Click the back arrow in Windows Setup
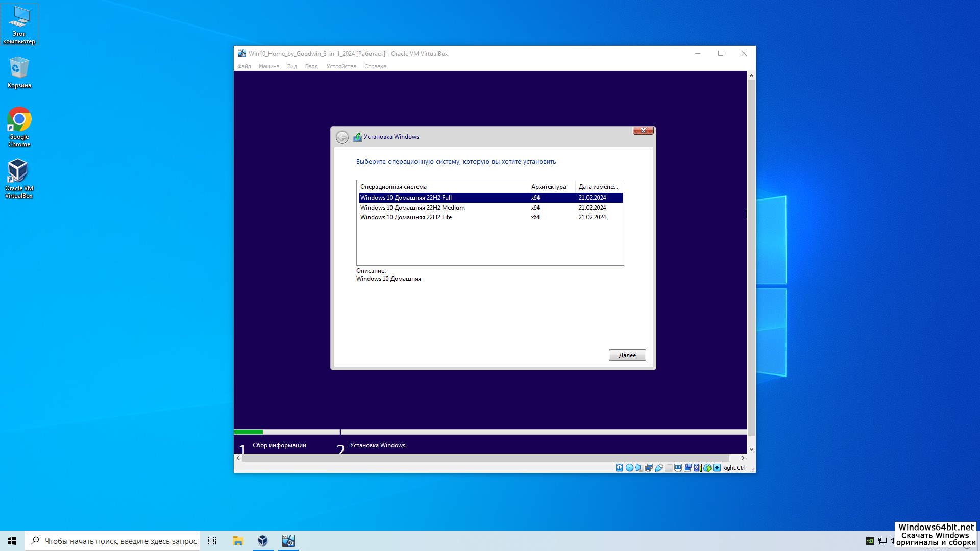Viewport: 980px width, 551px height. (x=342, y=137)
